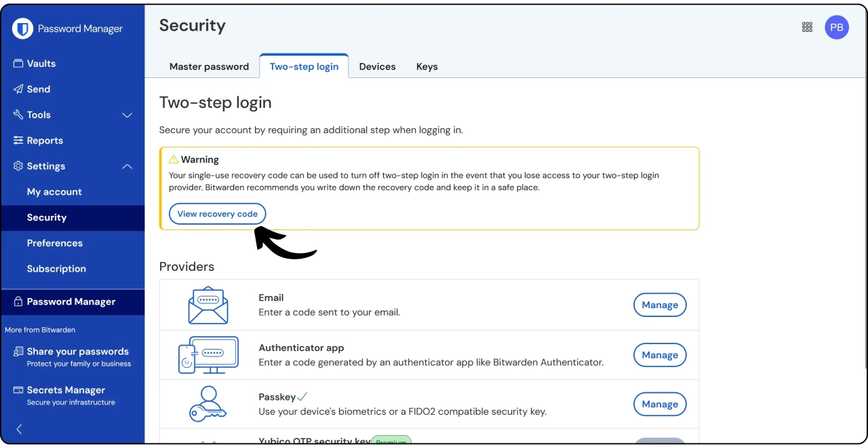Click the Email envelope provider icon
The height and width of the screenshot is (448, 868).
click(208, 305)
